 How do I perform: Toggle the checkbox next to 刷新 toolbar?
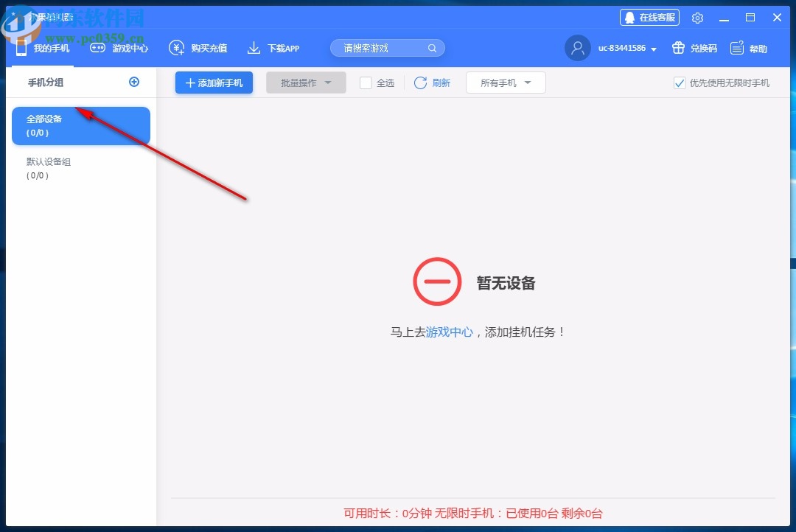click(x=367, y=83)
